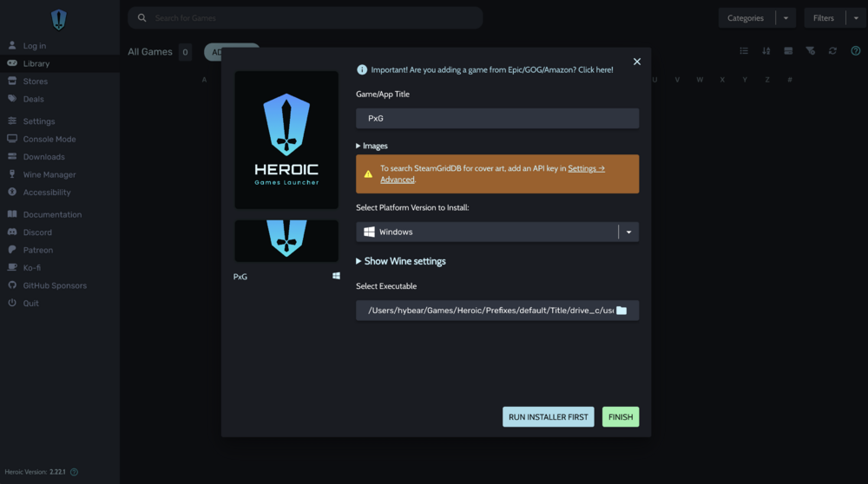Viewport: 868px width, 484px height.
Task: Click the Ko-fi cup icon
Action: point(12,267)
